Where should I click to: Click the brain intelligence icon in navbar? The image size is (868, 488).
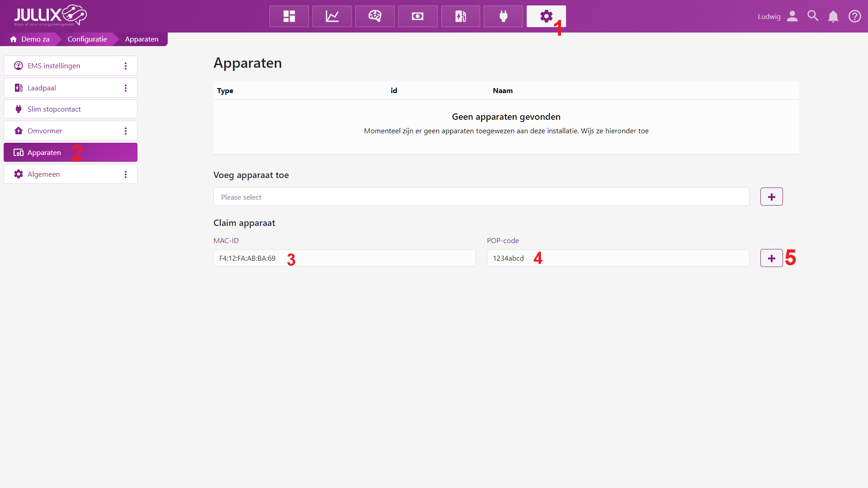click(375, 16)
